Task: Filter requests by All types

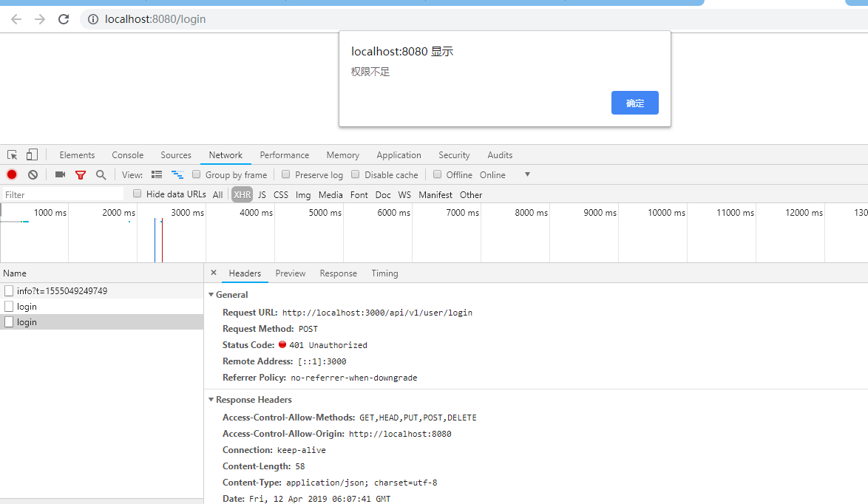Action: [x=217, y=195]
